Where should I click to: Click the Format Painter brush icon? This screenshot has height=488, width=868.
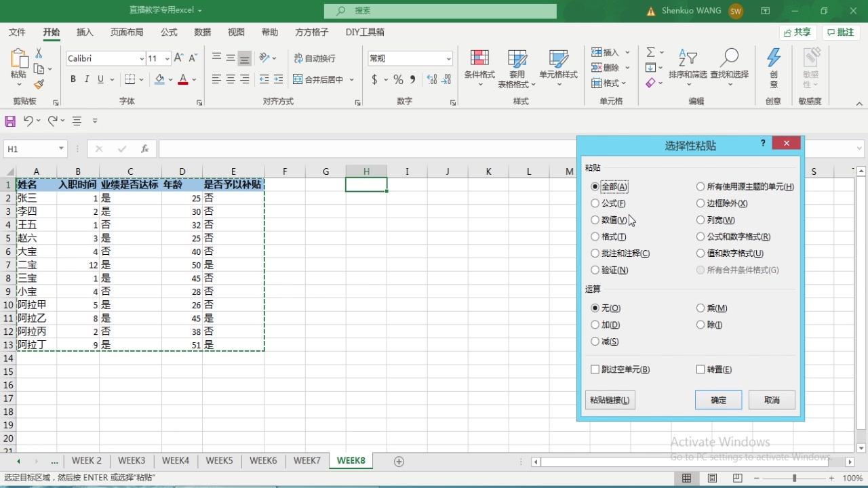pyautogui.click(x=39, y=85)
